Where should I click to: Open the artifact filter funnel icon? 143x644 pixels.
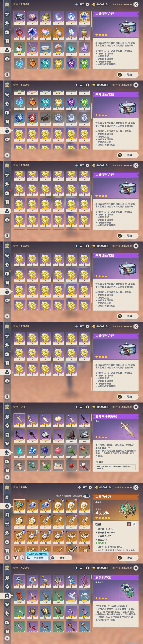coord(16,558)
